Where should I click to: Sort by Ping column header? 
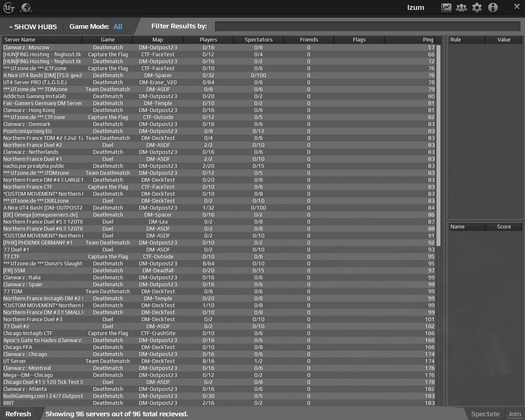(410, 39)
